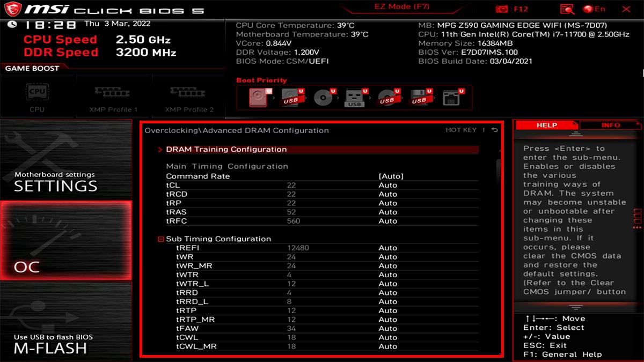Click the help panel's bottom expand handle

pyautogui.click(x=575, y=307)
